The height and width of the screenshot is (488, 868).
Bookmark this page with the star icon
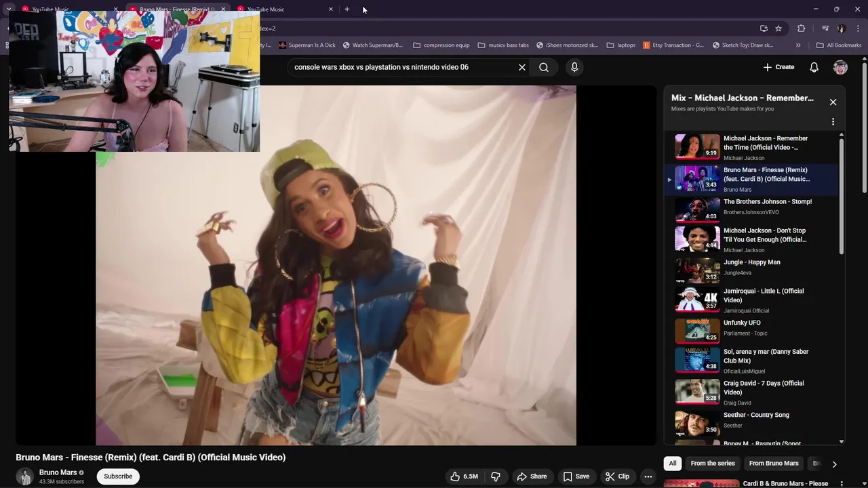778,28
